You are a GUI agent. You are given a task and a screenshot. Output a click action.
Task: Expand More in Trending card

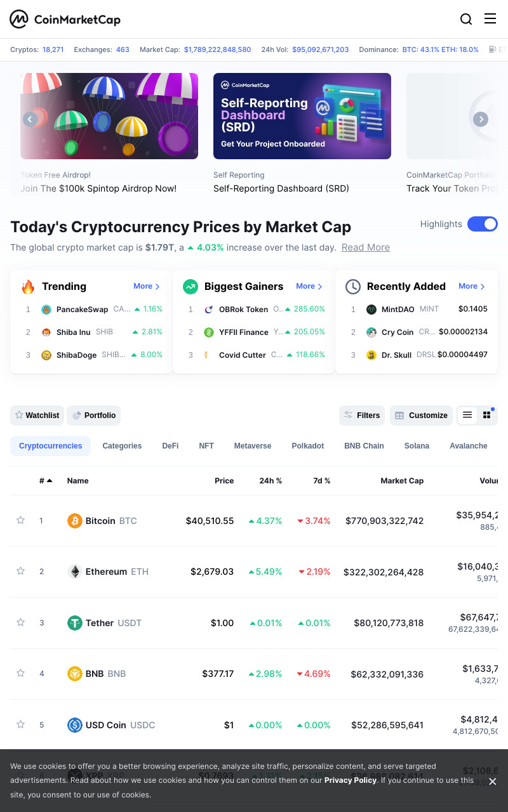[x=147, y=286]
